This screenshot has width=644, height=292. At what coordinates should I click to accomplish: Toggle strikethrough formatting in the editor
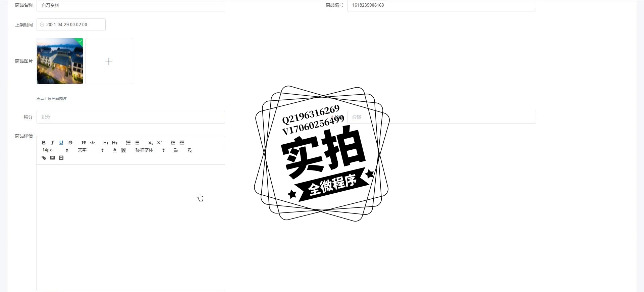[x=70, y=143]
